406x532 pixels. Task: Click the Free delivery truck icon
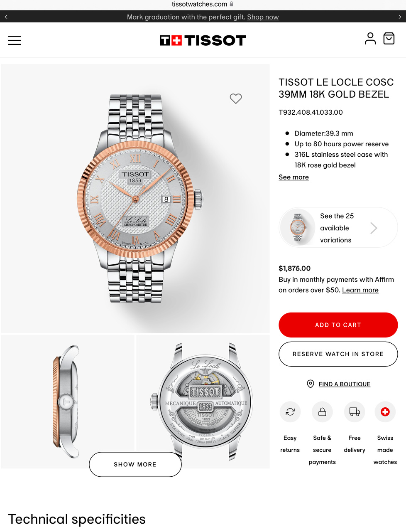click(355, 412)
